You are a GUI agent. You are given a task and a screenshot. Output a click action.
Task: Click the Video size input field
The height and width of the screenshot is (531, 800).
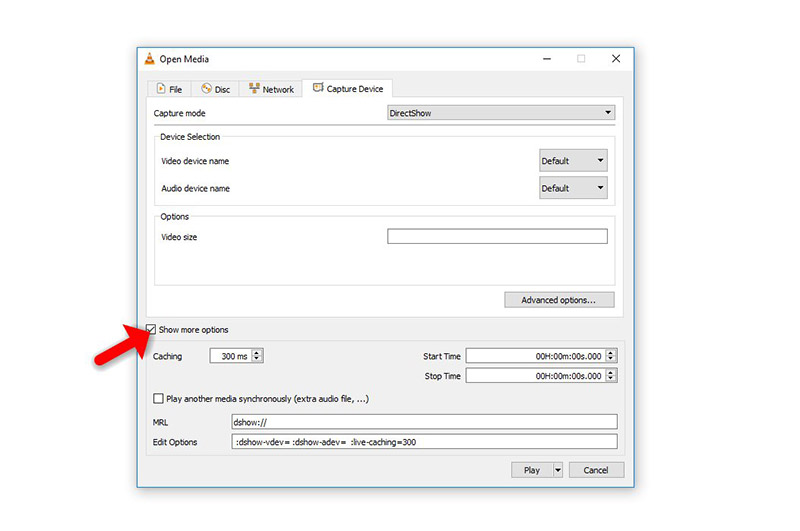497,237
